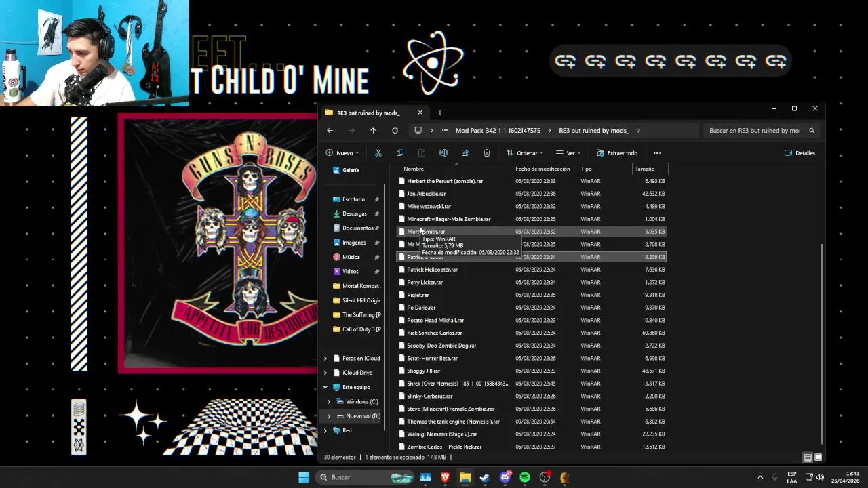Click Extraer todo button
This screenshot has height=488, width=868.
tap(616, 153)
